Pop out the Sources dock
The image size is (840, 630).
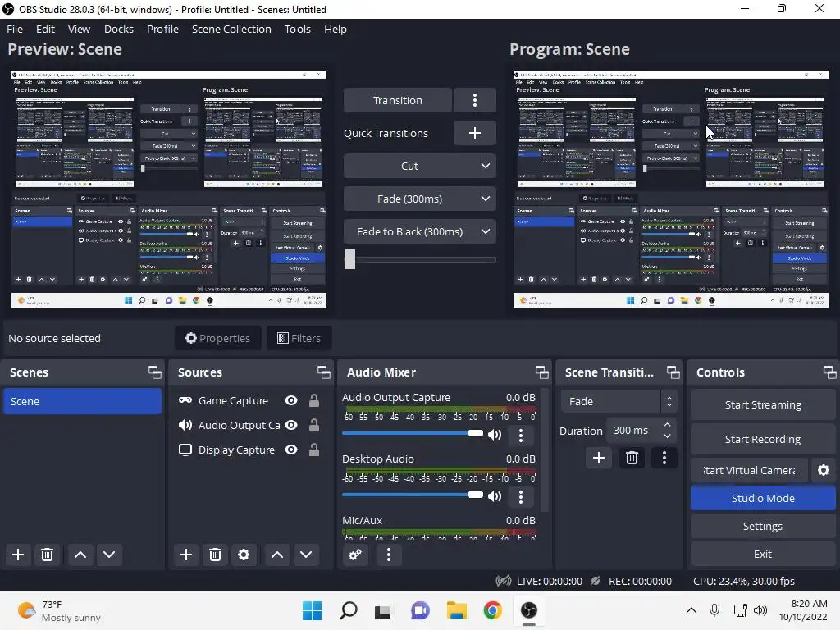click(323, 372)
